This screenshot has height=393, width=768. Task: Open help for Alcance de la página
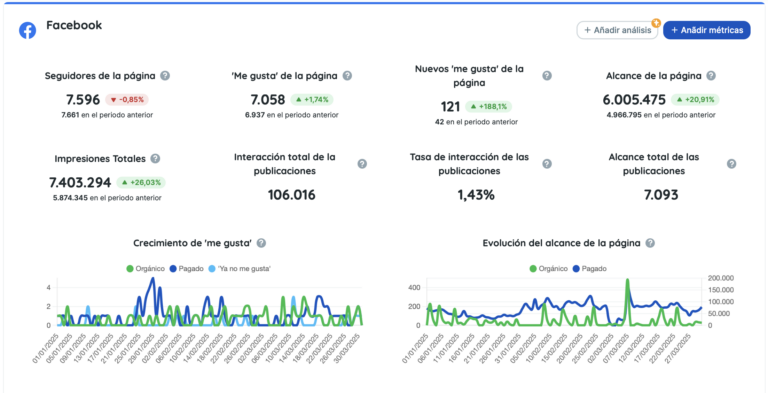pos(711,76)
